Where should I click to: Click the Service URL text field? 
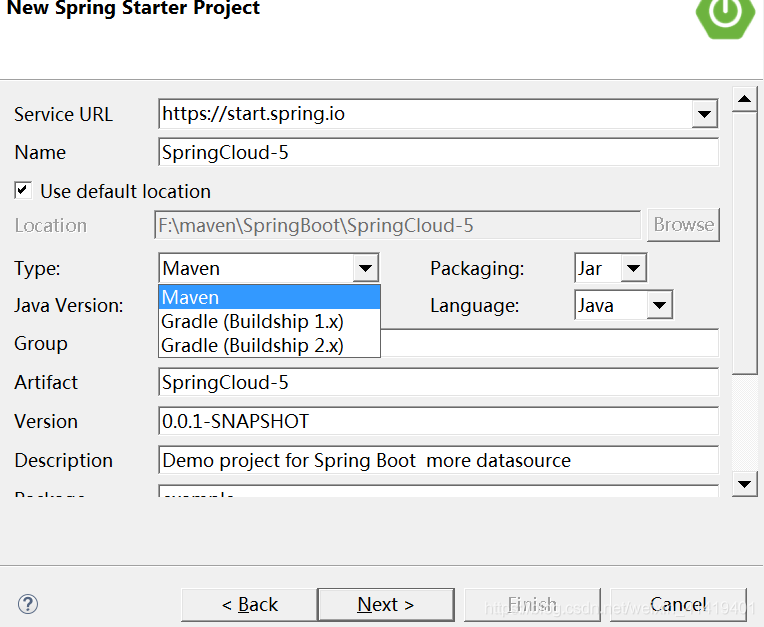425,114
